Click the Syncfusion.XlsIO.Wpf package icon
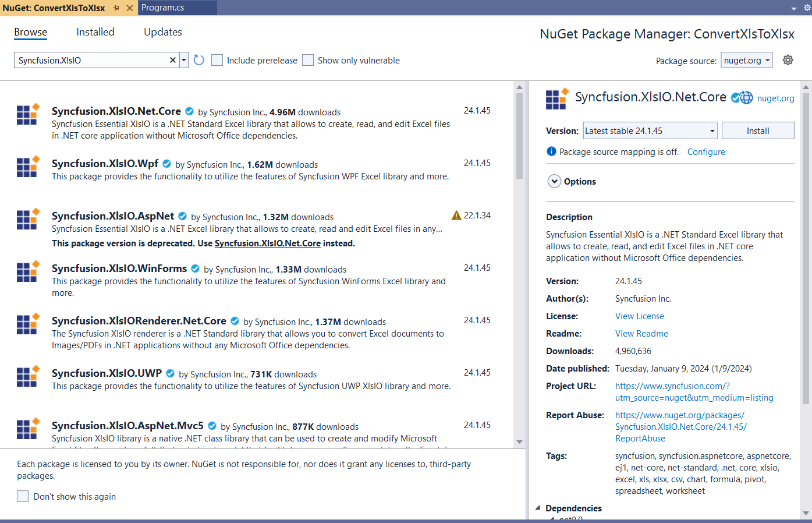 pos(27,167)
